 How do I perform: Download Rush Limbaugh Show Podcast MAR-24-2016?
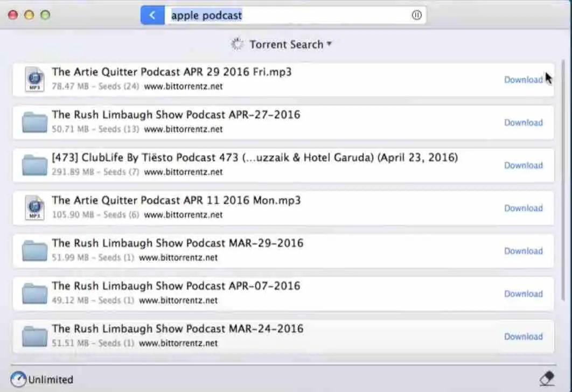(x=524, y=337)
